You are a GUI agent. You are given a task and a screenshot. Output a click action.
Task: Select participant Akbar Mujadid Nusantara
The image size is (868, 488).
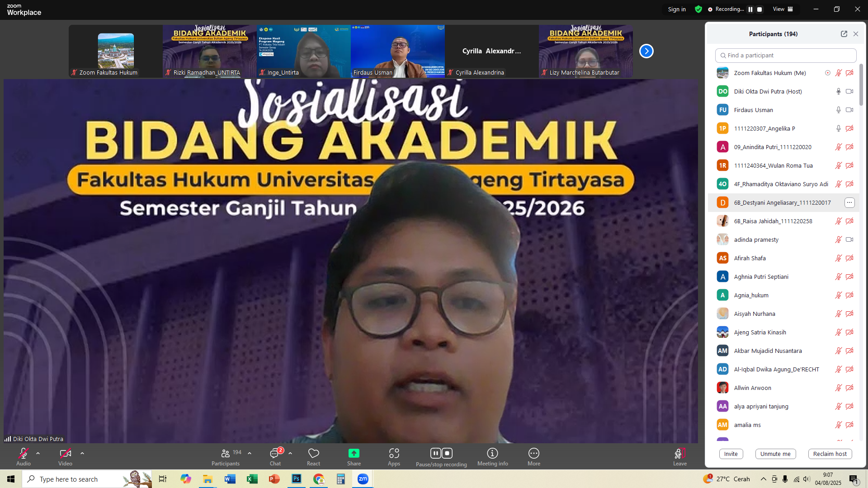pyautogui.click(x=783, y=351)
